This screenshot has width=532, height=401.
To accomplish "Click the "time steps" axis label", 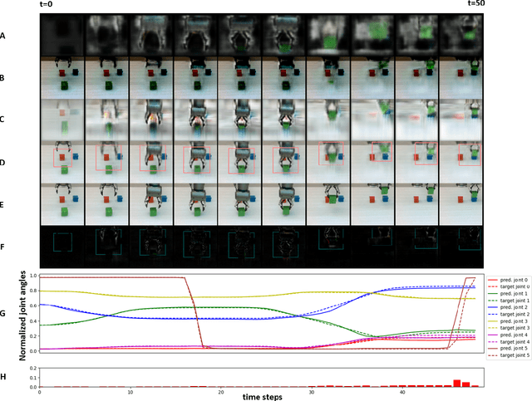I will pyautogui.click(x=263, y=397).
